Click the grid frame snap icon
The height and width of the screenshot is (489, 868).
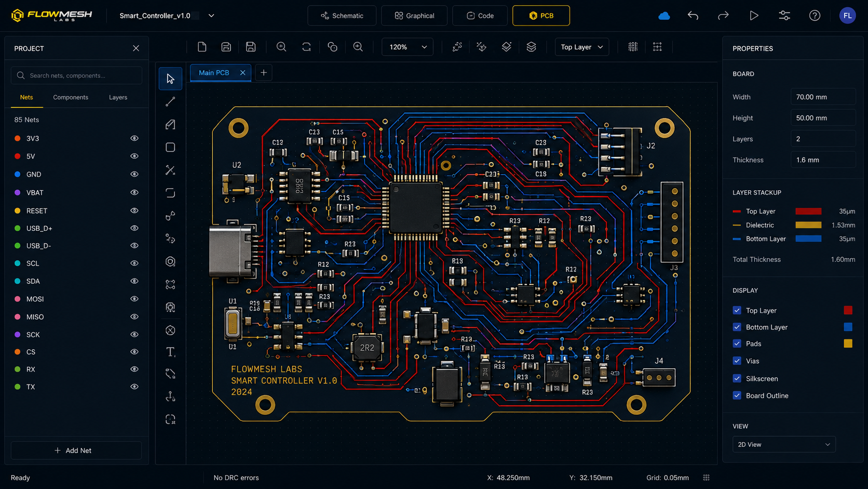pos(657,47)
